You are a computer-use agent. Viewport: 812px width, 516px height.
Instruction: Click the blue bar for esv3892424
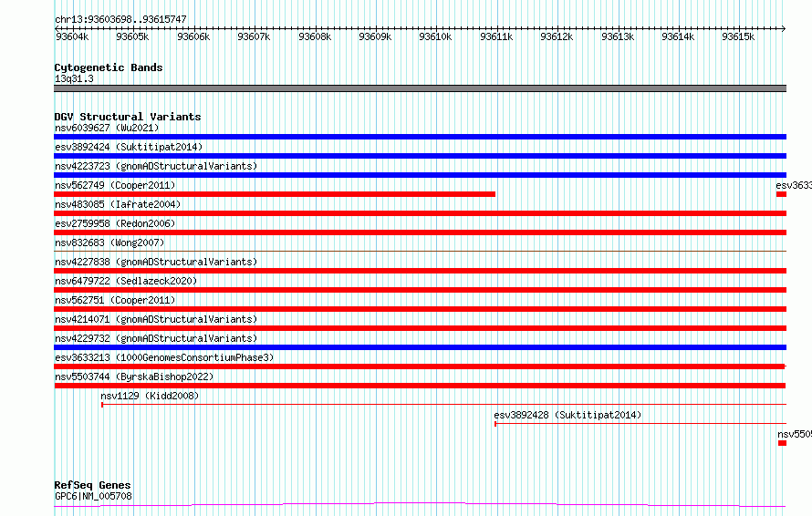[420, 156]
